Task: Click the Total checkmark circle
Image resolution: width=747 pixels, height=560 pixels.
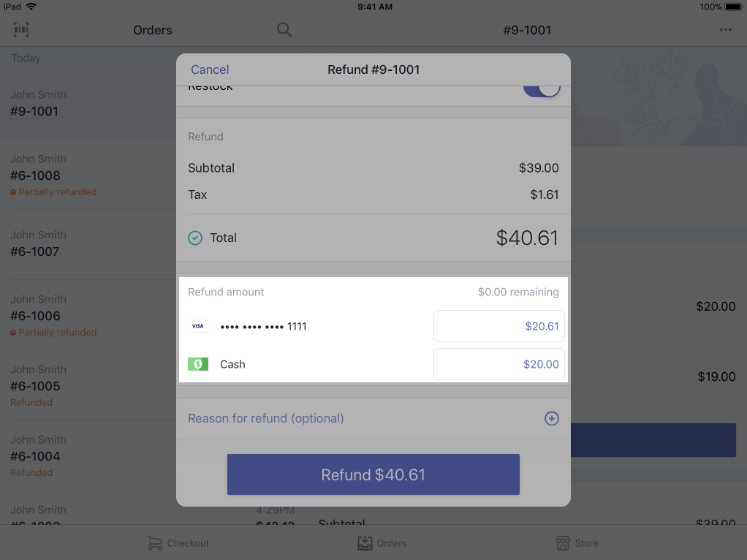Action: (x=195, y=238)
